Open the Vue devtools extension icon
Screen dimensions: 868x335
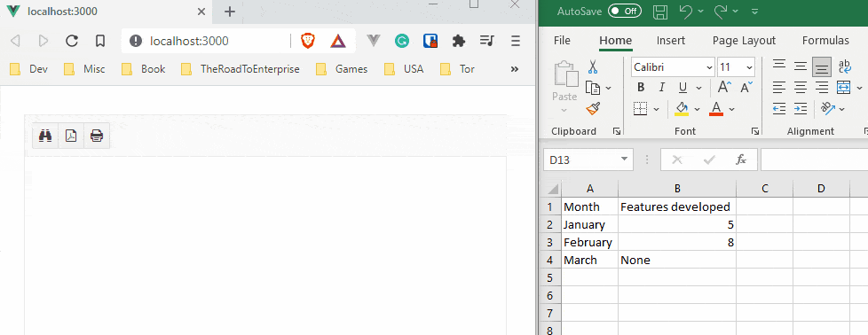point(374,41)
